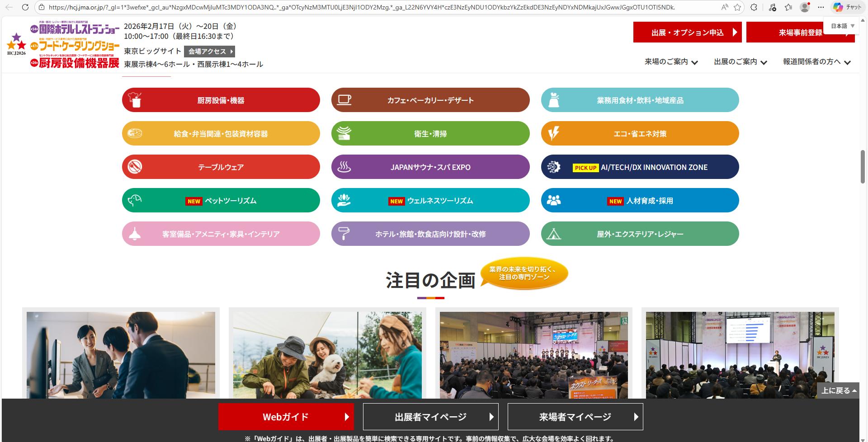Click the people icon on 人材育成・採用
The image size is (868, 442).
(554, 200)
